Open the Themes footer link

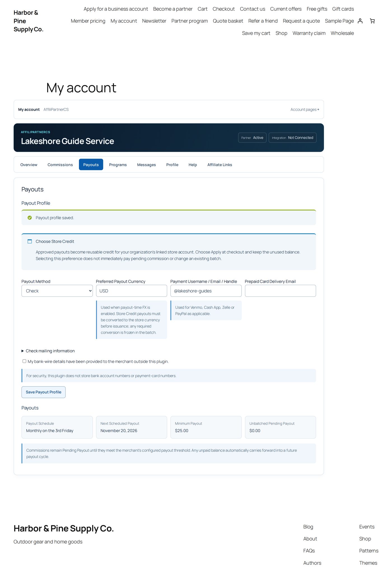(x=368, y=563)
